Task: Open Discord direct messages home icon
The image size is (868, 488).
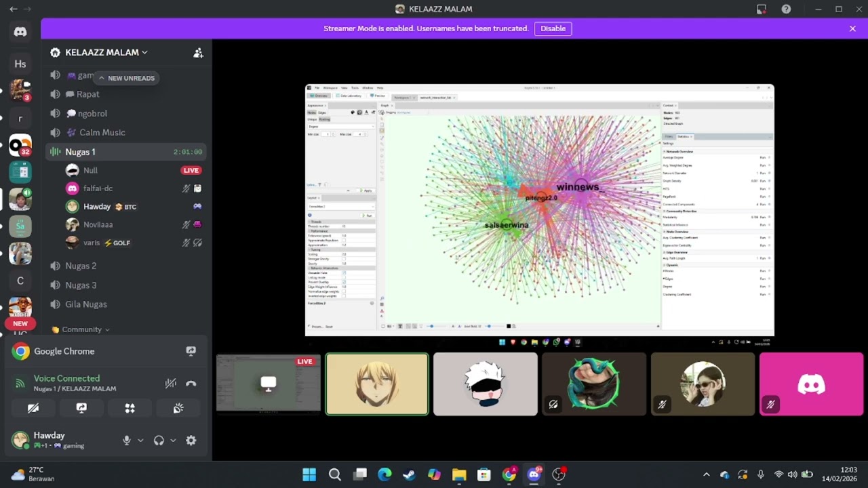Action: coord(20,32)
